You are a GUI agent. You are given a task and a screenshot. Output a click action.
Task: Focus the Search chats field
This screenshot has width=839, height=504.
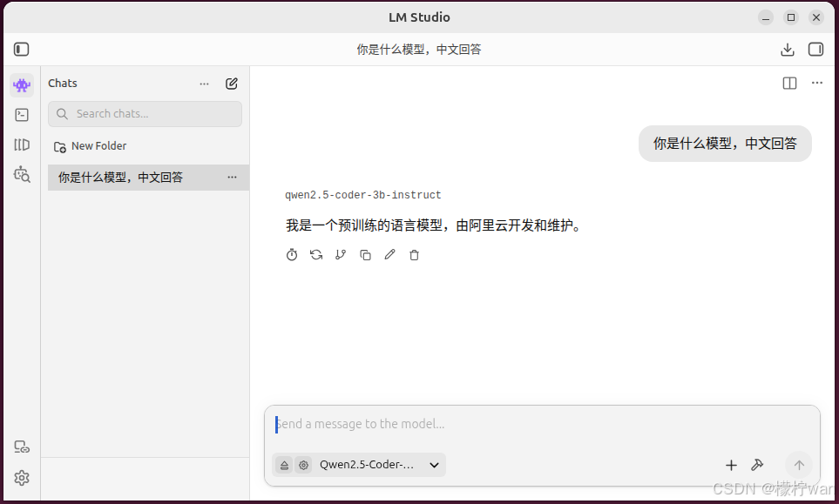(145, 114)
